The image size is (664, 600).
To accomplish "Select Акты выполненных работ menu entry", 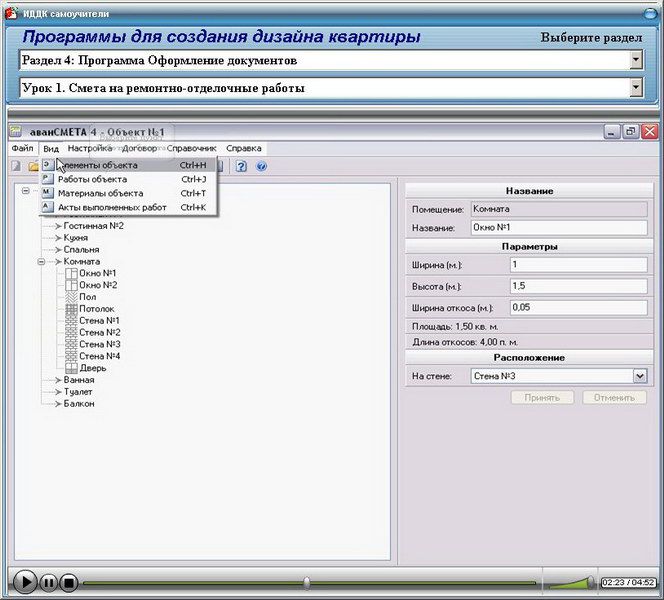I will [112, 207].
